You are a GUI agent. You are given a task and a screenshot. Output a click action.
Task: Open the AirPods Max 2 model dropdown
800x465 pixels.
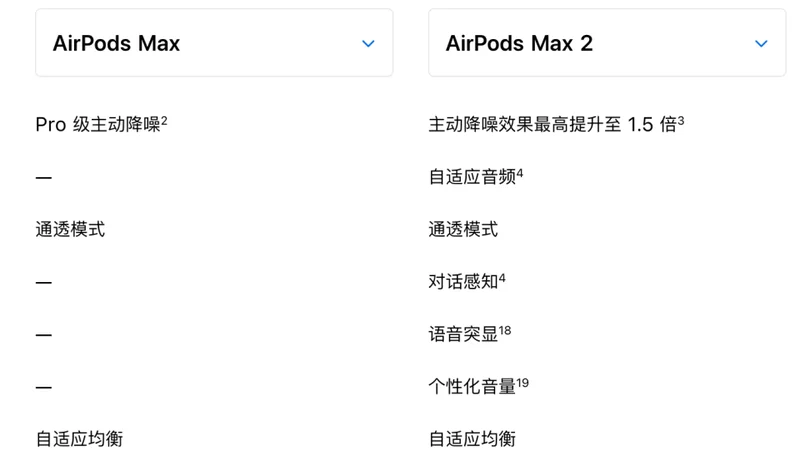point(606,43)
